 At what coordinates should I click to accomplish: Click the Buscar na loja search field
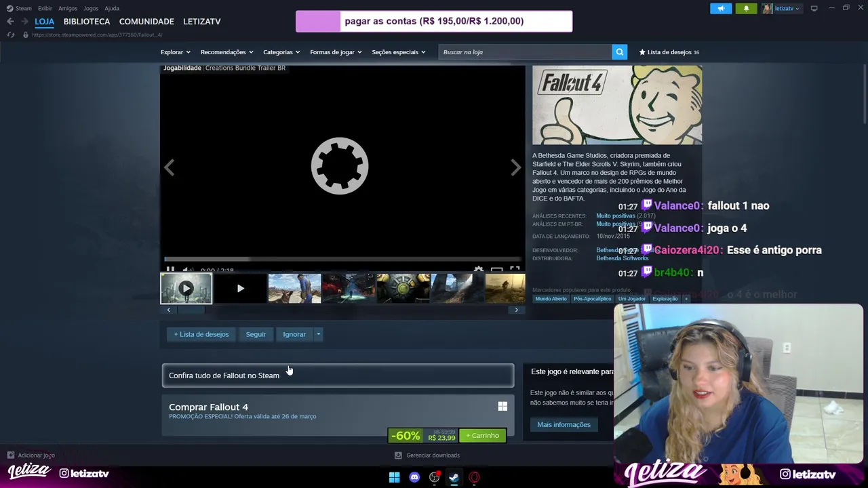(x=525, y=52)
